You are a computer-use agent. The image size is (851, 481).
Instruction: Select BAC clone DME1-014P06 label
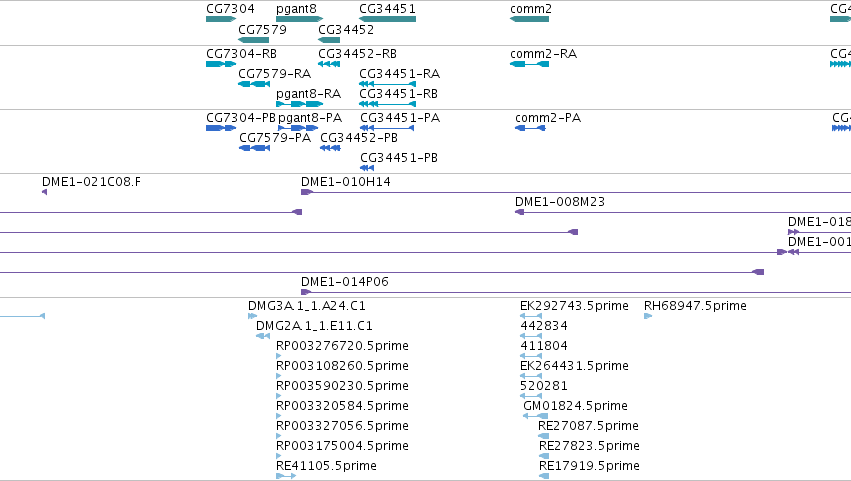[x=345, y=282]
